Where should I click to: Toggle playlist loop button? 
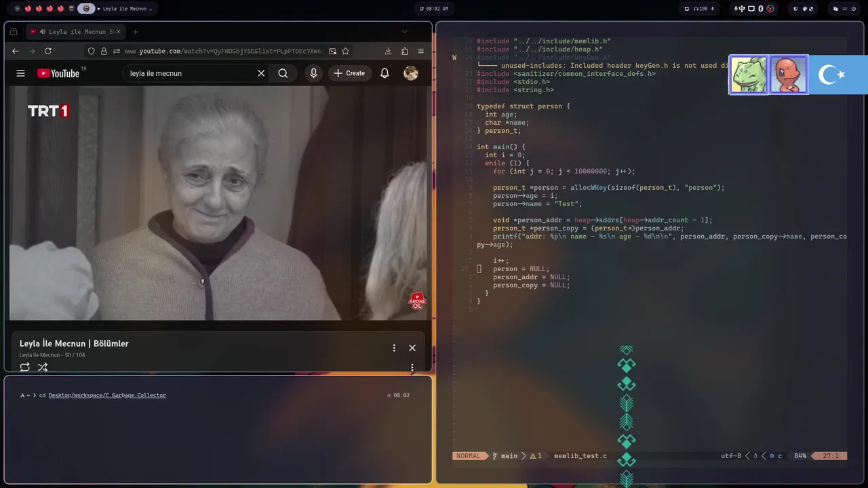(x=24, y=367)
